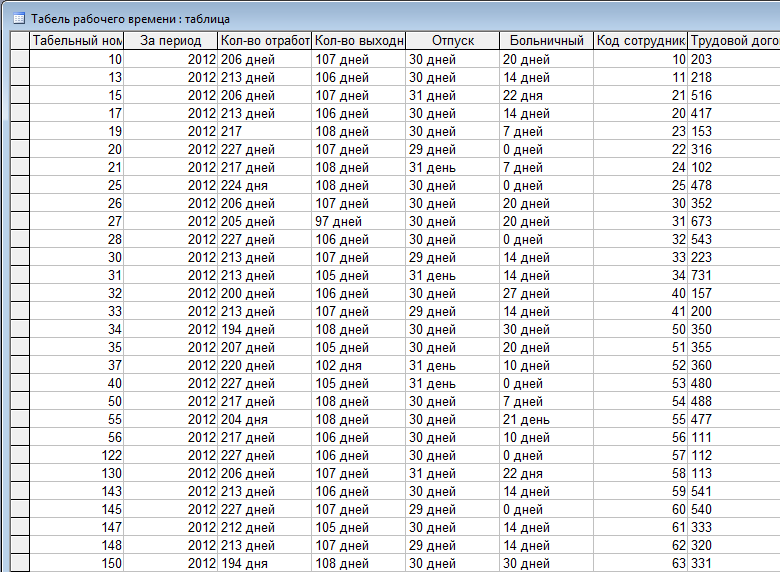Select the row with табельный номер 27
This screenshot has width=780, height=572.
[20, 221]
